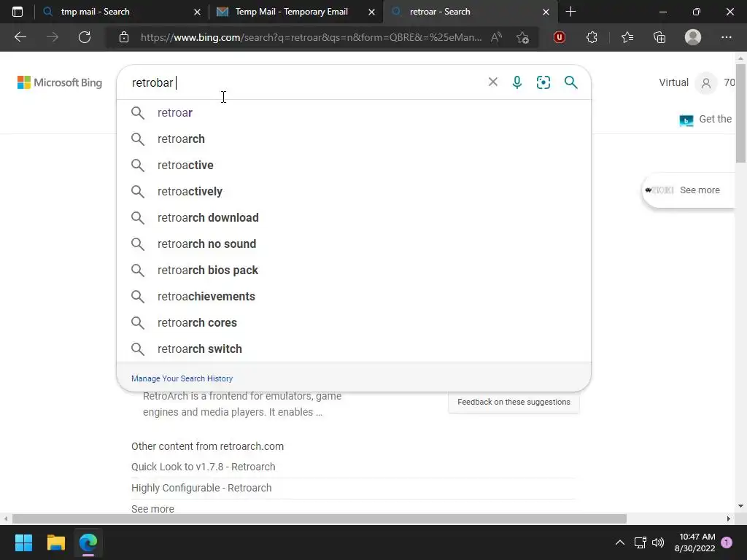Choose 'retroarch cores' suggestion
This screenshot has width=747, height=560.
[354, 322]
